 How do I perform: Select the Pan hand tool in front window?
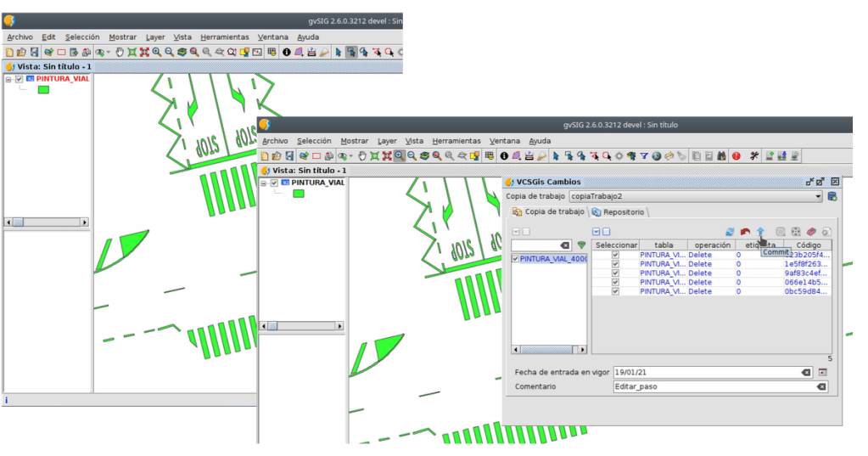click(x=361, y=156)
